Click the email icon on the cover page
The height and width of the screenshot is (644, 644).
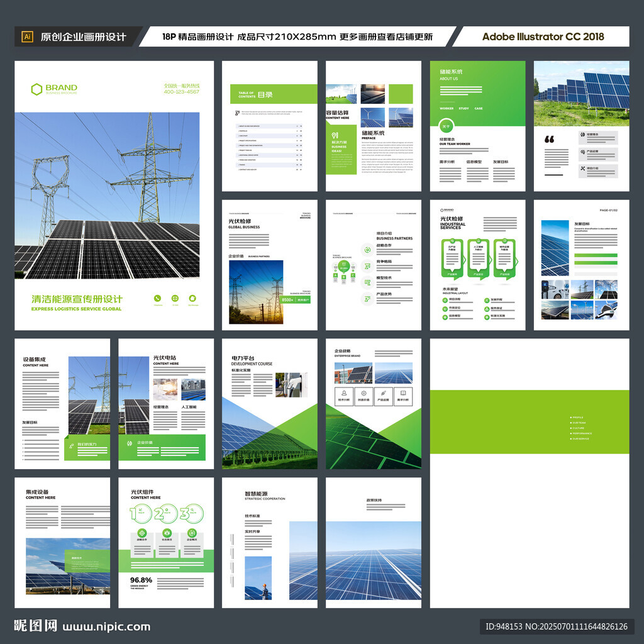(175, 298)
